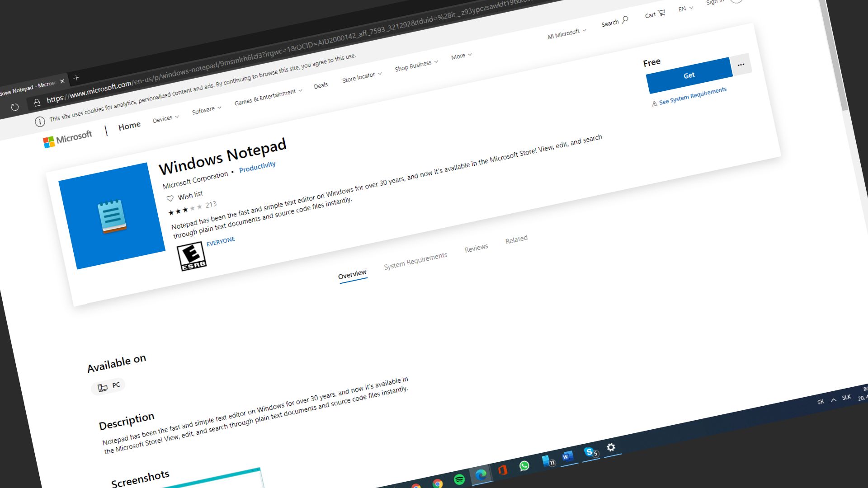
Task: Click the Available on heading
Action: point(117,364)
